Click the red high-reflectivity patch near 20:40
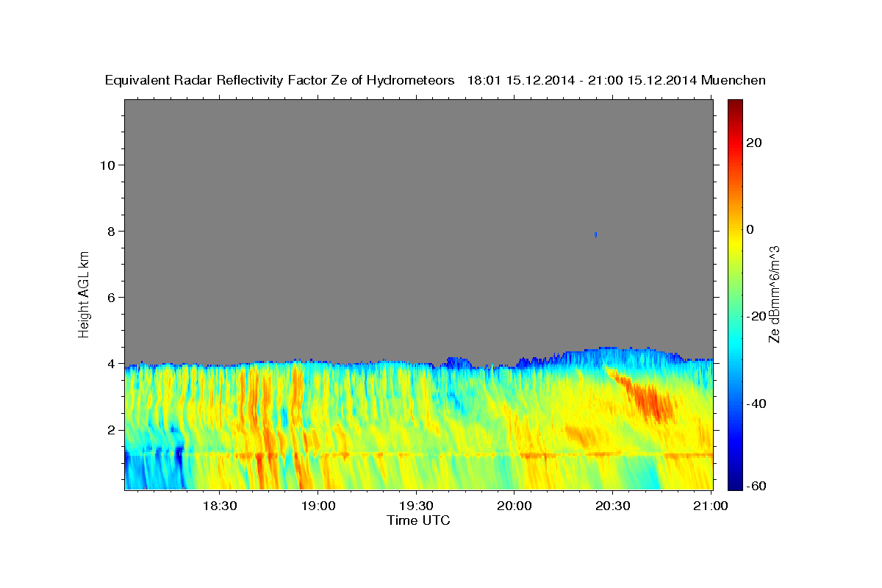This screenshot has width=882, height=588. [650, 401]
